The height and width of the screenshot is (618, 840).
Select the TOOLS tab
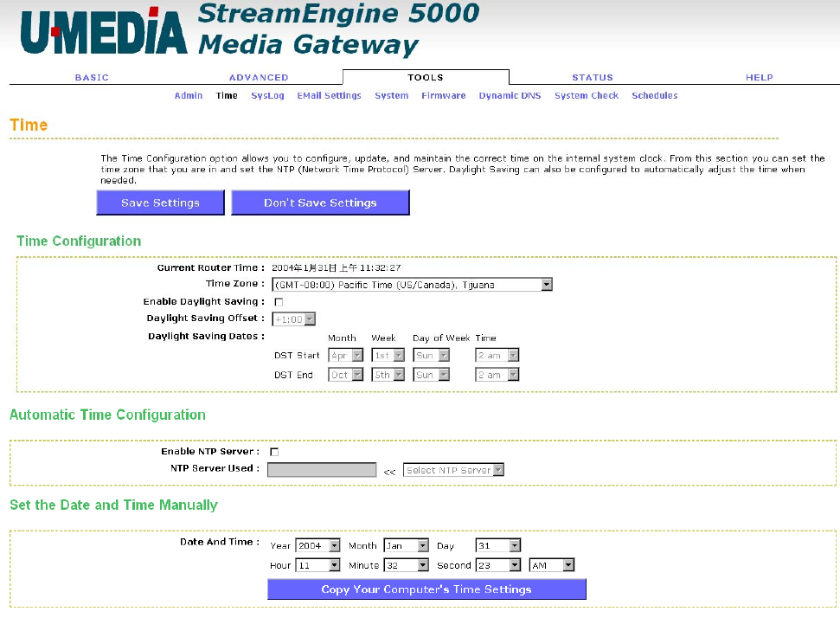pyautogui.click(x=426, y=77)
